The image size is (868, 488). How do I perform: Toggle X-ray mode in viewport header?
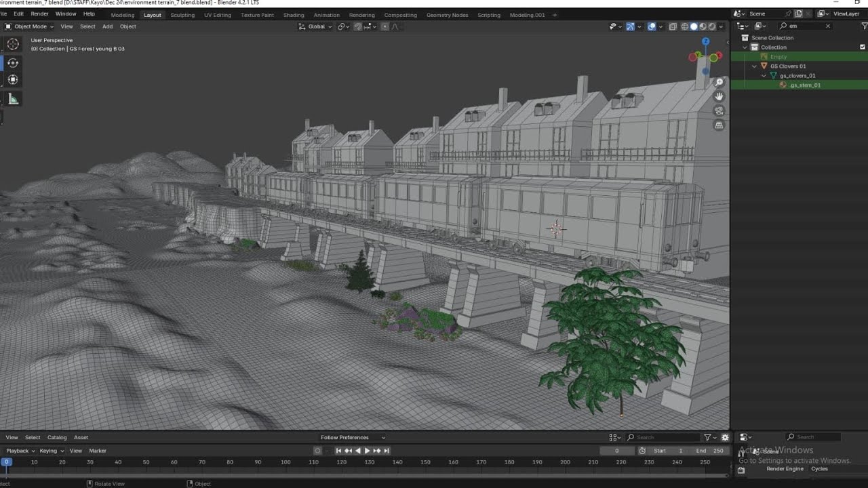pos(673,26)
